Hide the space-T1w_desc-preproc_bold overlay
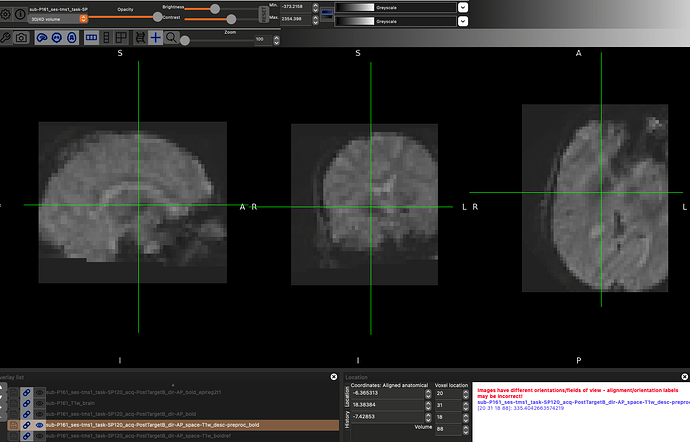Screen dimensions: 690x442 [38, 425]
